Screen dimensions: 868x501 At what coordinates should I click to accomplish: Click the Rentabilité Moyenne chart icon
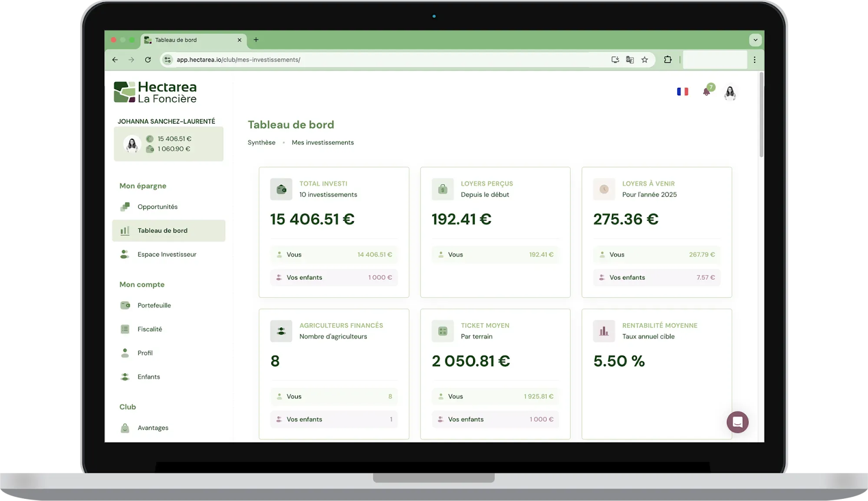point(604,331)
